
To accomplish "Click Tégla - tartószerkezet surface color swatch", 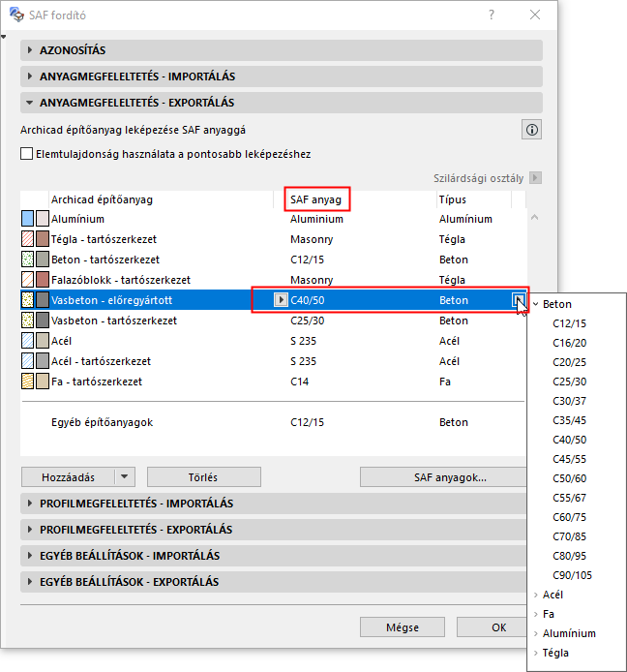I will pyautogui.click(x=43, y=239).
